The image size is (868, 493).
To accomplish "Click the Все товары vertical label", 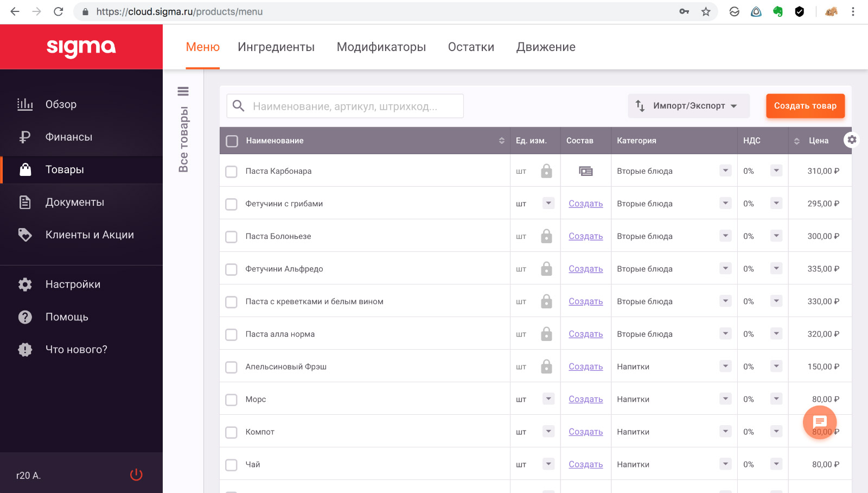I will click(183, 139).
